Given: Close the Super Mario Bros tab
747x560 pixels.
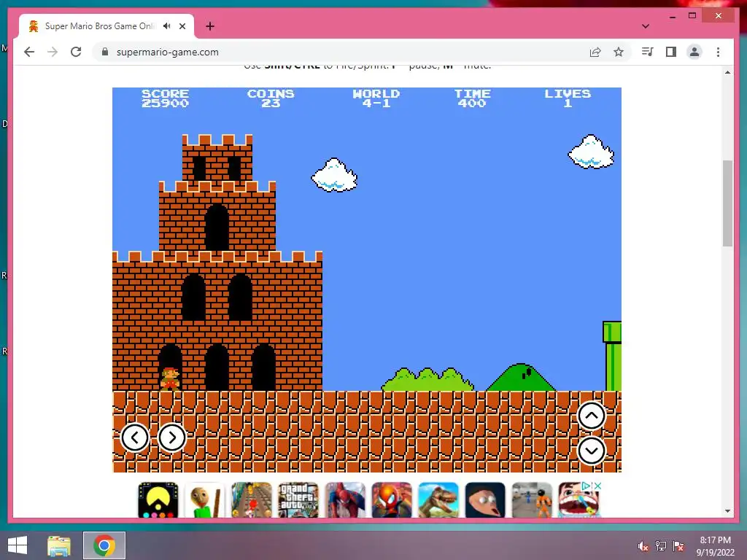Looking at the screenshot, I should coord(182,26).
